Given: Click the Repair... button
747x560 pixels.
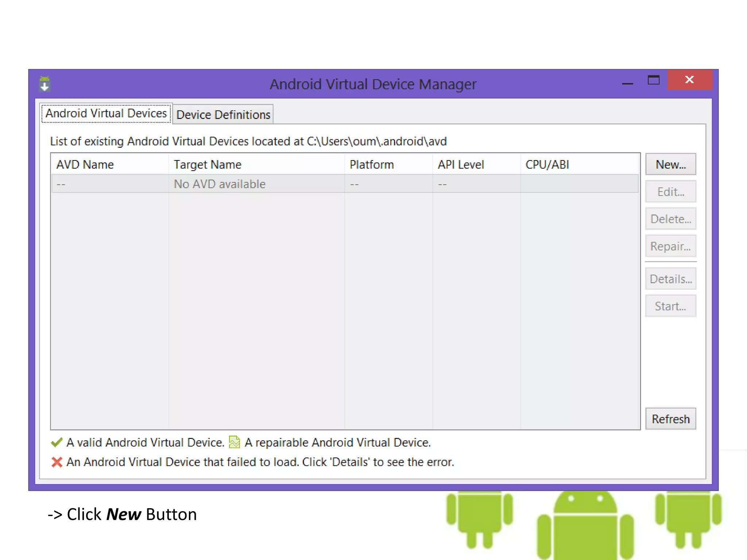Looking at the screenshot, I should tap(670, 246).
